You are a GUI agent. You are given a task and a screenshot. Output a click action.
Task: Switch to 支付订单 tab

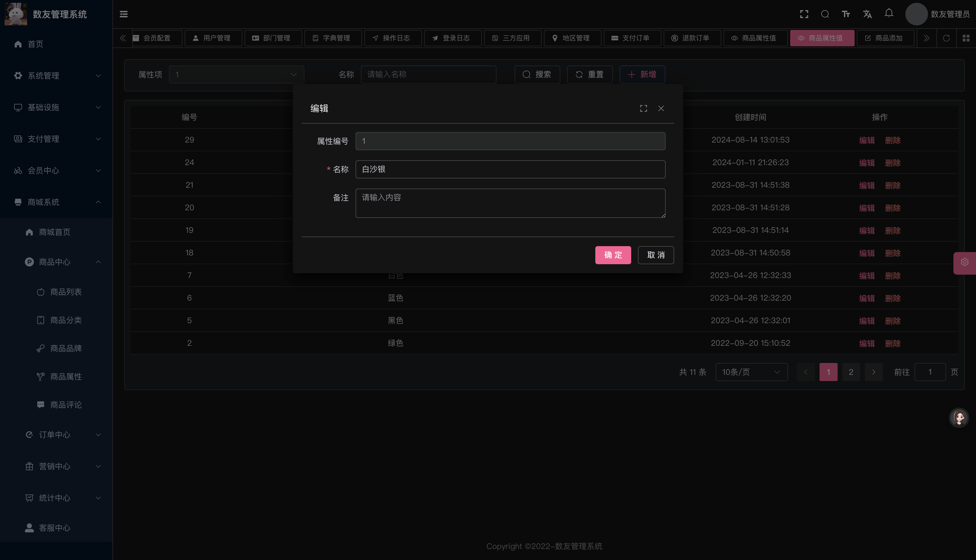[633, 38]
